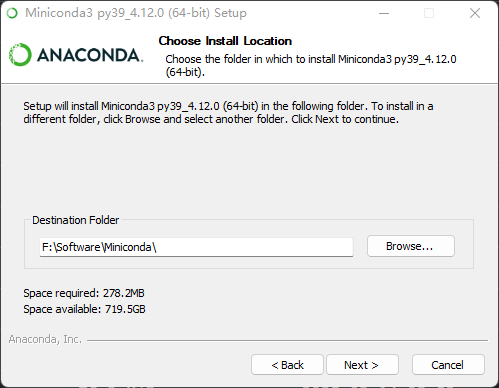The image size is (499, 388).
Task: Click the Choose Install Location heading
Action: point(225,41)
